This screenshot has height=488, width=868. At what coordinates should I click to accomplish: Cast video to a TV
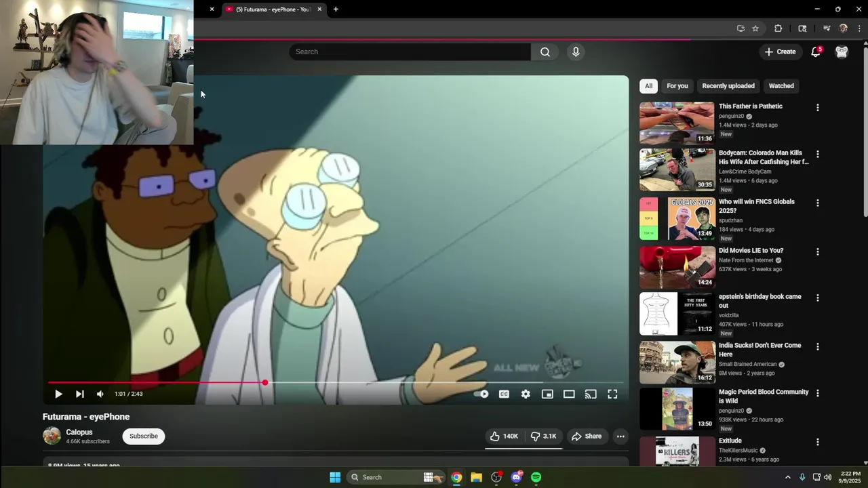[591, 394]
